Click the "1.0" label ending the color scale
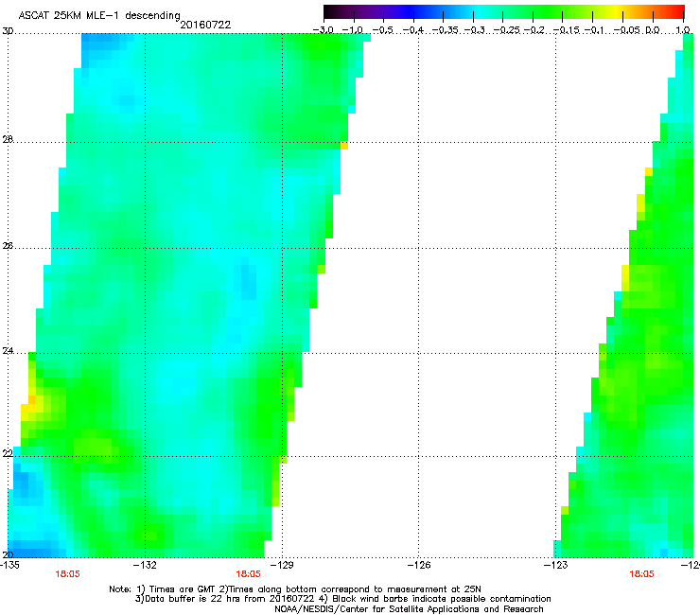 (683, 30)
